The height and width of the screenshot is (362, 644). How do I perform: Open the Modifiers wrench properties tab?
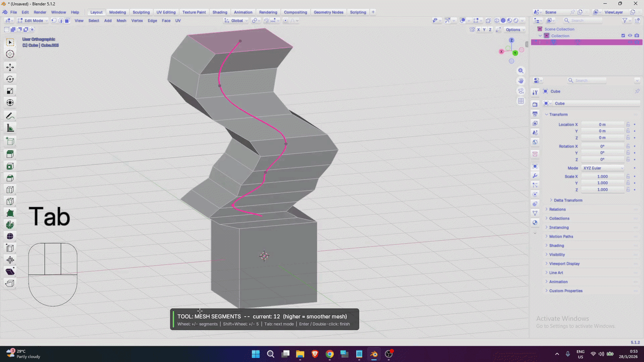(535, 175)
